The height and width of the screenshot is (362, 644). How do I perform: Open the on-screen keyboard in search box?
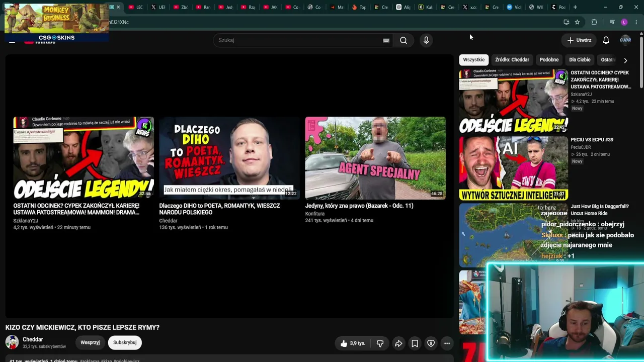point(386,40)
